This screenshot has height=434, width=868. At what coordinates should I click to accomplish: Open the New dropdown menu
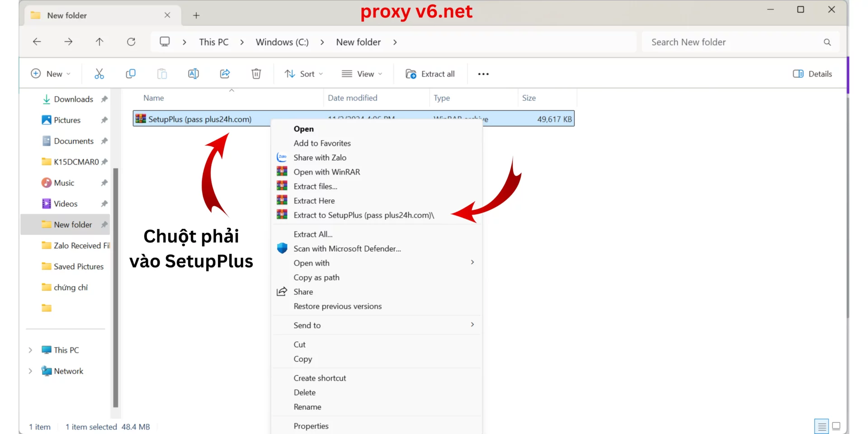(51, 74)
